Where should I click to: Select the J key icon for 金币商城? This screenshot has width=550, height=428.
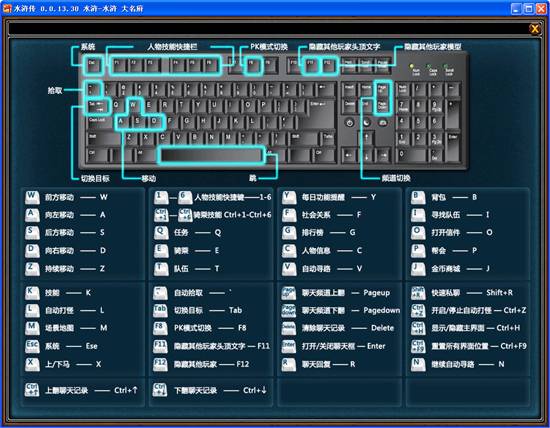click(418, 269)
